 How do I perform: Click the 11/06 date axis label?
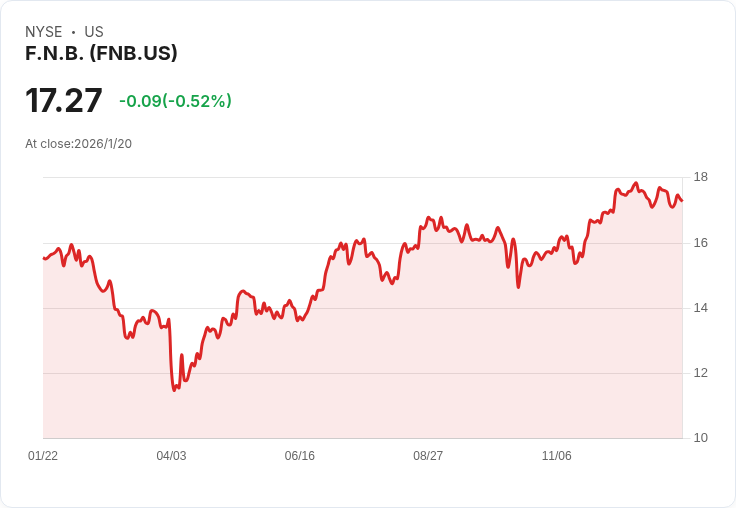[x=556, y=456]
